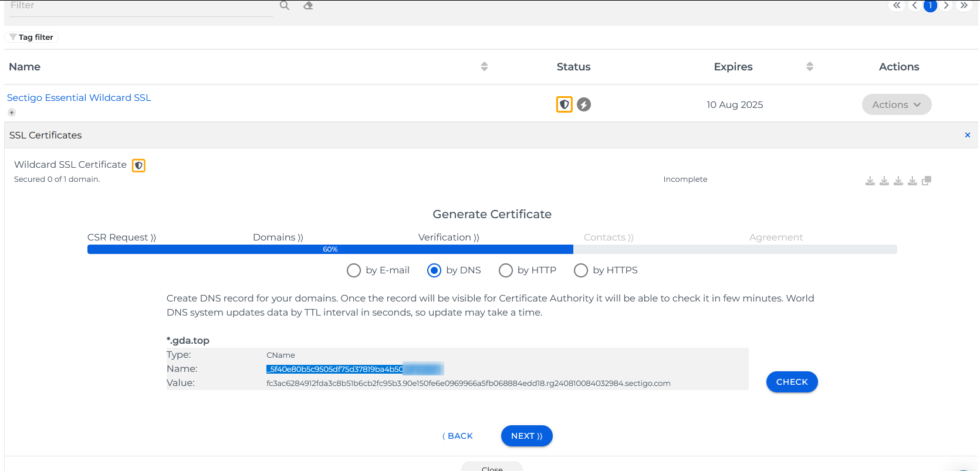
Task: Choose the by HTTPS verification method
Action: pyautogui.click(x=581, y=270)
